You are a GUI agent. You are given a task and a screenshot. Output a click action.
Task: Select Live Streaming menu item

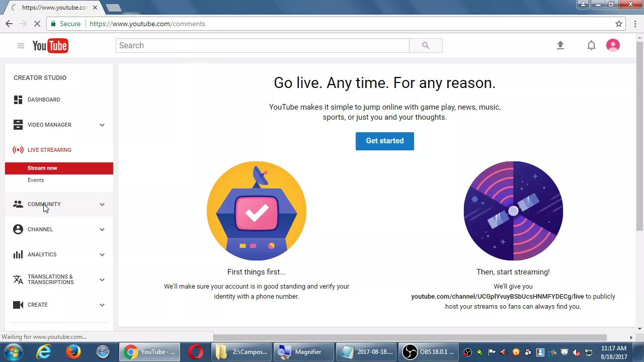point(49,150)
